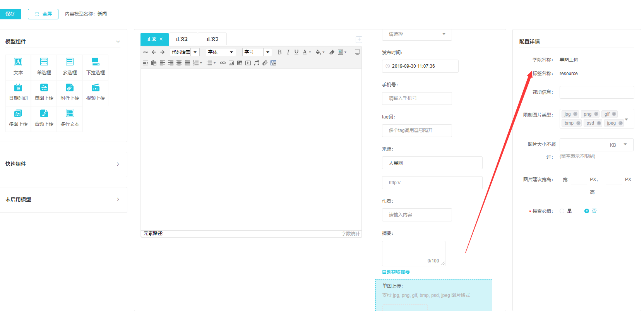Remove the gif image type tag
The width and height of the screenshot is (644, 312).
click(x=614, y=114)
